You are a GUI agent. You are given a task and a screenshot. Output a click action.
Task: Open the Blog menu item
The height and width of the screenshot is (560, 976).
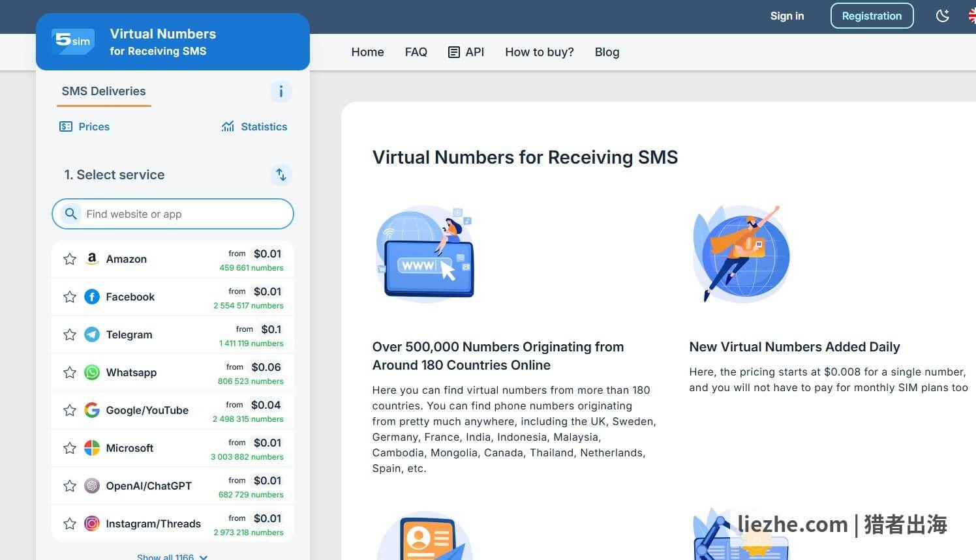[x=607, y=52]
